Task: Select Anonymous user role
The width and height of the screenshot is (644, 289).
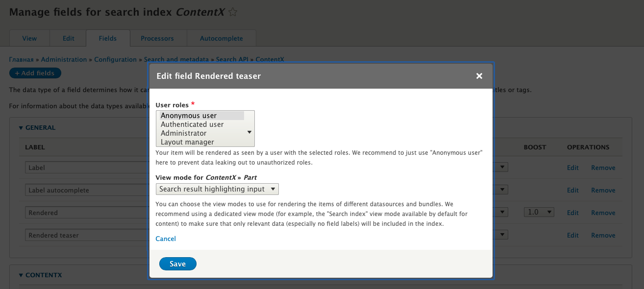Action: pyautogui.click(x=189, y=116)
